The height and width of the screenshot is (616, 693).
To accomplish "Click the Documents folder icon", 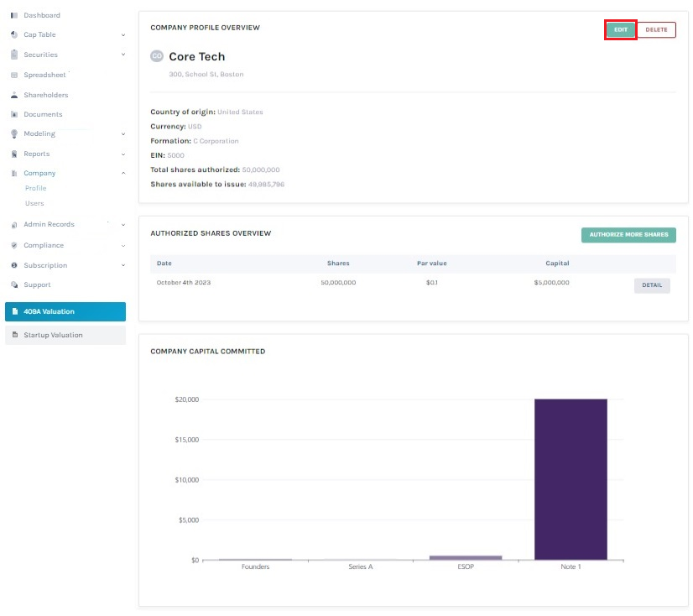I will point(14,114).
